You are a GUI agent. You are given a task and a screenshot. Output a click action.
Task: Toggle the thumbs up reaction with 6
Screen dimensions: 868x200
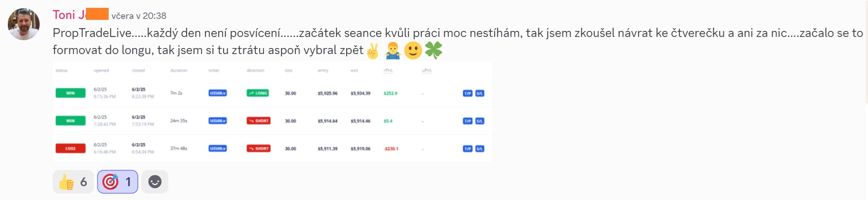click(x=73, y=182)
